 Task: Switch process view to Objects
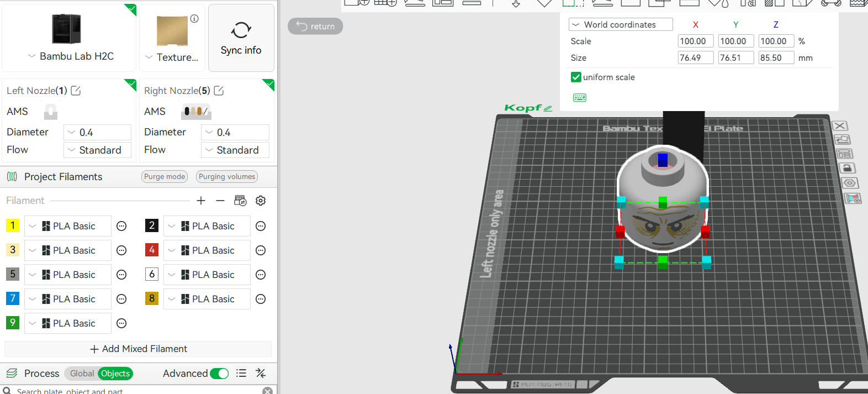coord(115,374)
